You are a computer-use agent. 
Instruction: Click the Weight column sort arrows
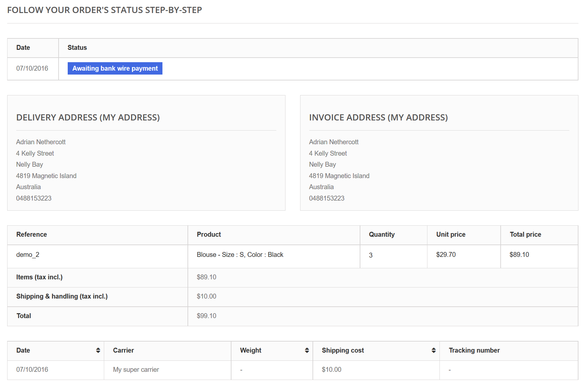[307, 350]
